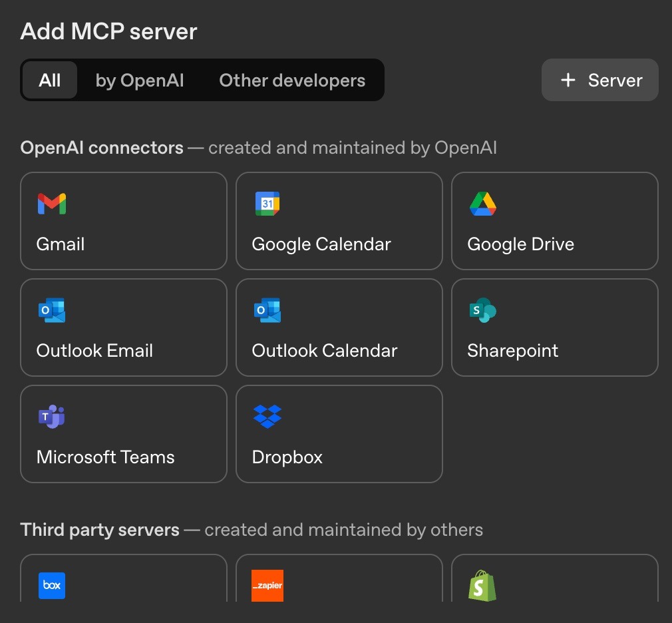This screenshot has height=623, width=672.
Task: Select the Box third-party server icon
Action: pos(52,586)
